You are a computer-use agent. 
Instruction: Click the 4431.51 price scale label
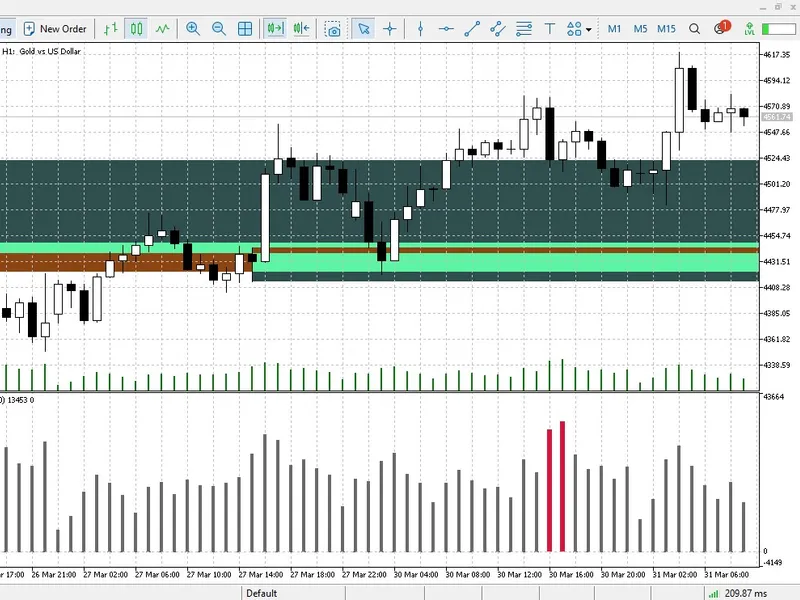click(776, 262)
